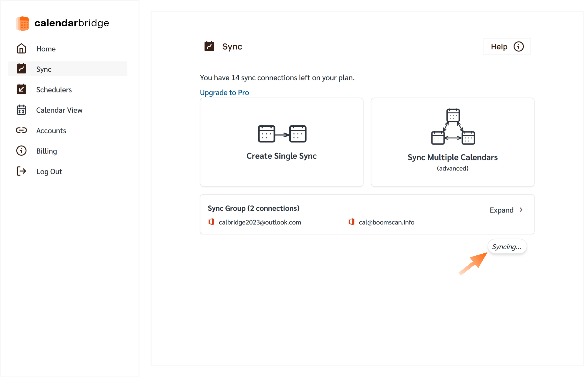Click the Syncing... status pill
This screenshot has height=377, width=588.
(x=507, y=247)
